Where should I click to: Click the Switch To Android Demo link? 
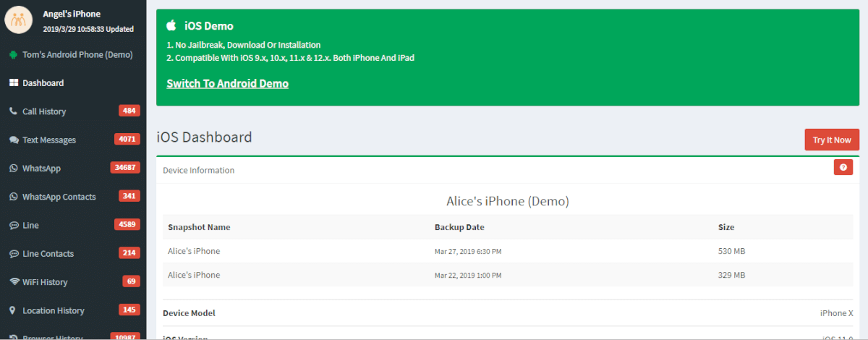pyautogui.click(x=228, y=83)
